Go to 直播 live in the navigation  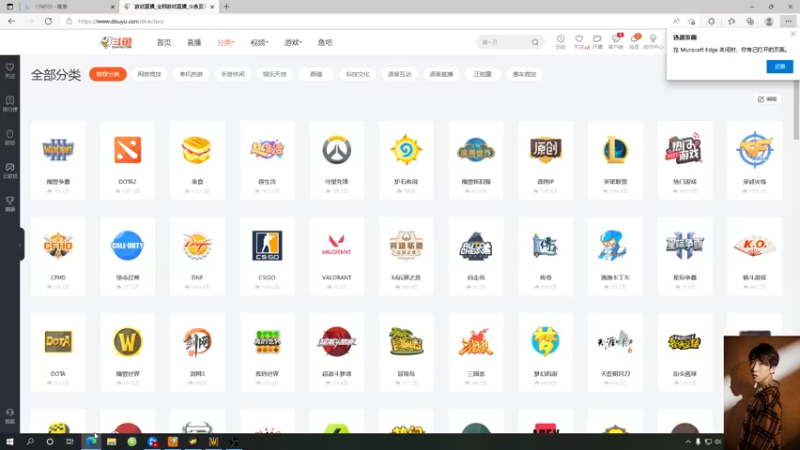(x=194, y=42)
